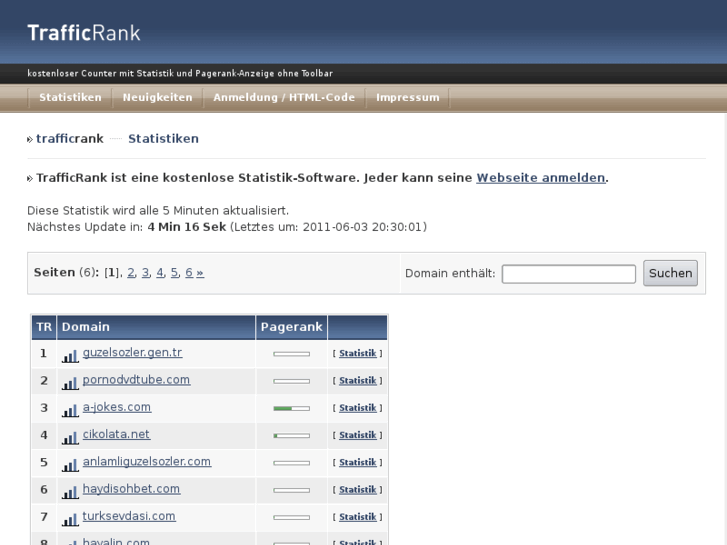Screen dimensions: 727x545
Task: Open Statistik link for a-jokes.com
Action: (x=357, y=408)
